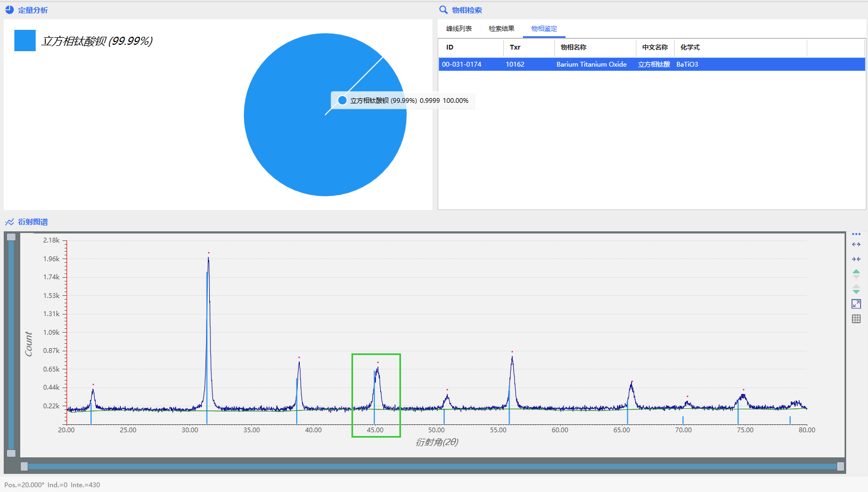Toggle the chart grid icon
868x492 pixels.
(856, 319)
